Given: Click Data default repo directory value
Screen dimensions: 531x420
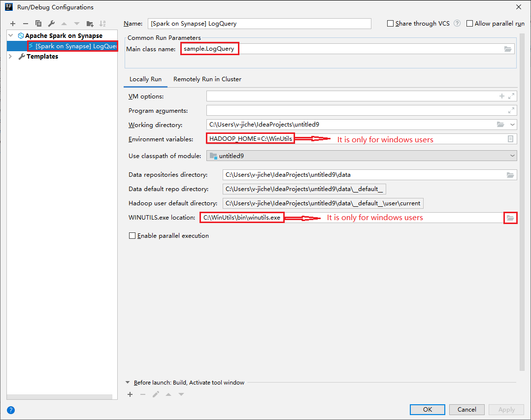Looking at the screenshot, I should [304, 189].
